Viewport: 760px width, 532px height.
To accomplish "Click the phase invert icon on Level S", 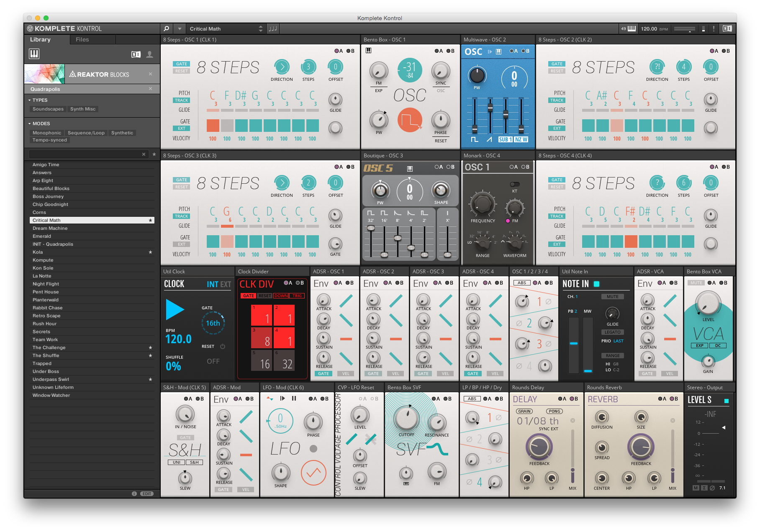I will pyautogui.click(x=712, y=488).
